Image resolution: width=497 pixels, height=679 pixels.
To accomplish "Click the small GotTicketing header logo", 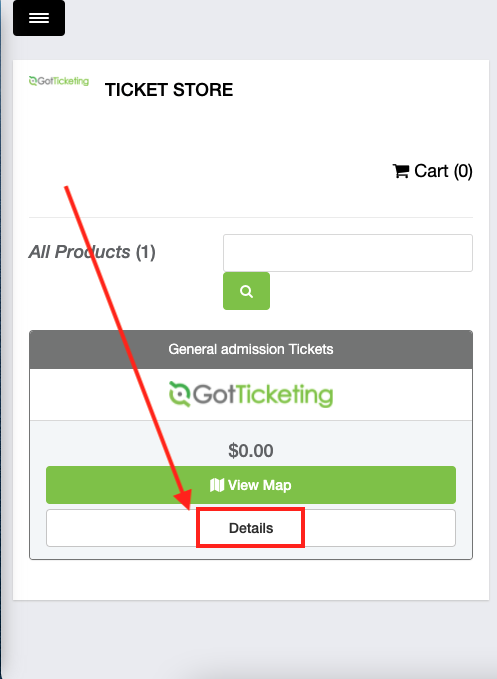I will click(x=58, y=81).
